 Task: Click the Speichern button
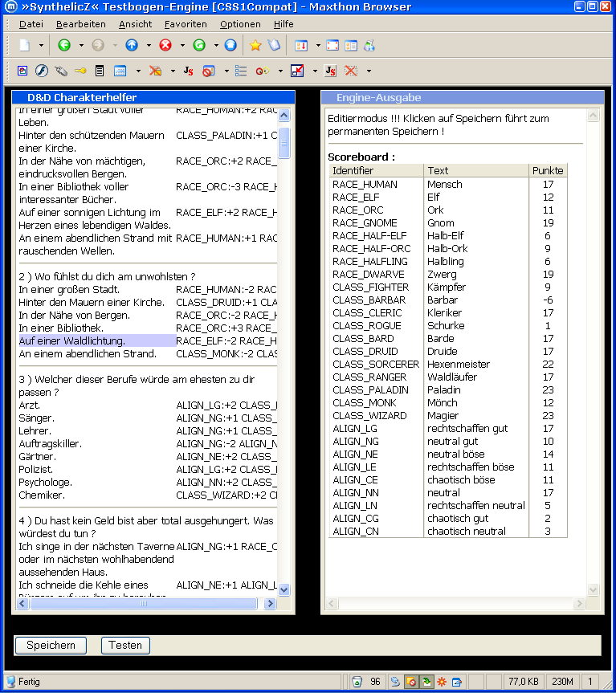coord(51,646)
